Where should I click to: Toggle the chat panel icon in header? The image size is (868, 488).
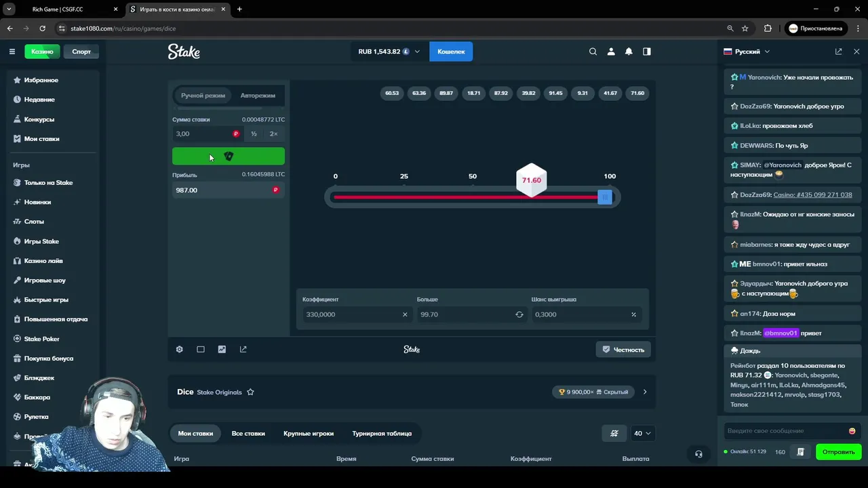pyautogui.click(x=647, y=52)
